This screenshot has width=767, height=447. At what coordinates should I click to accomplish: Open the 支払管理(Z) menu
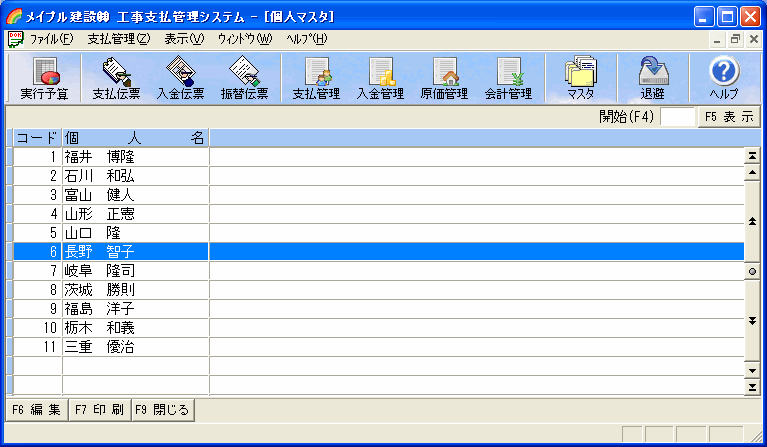point(118,39)
